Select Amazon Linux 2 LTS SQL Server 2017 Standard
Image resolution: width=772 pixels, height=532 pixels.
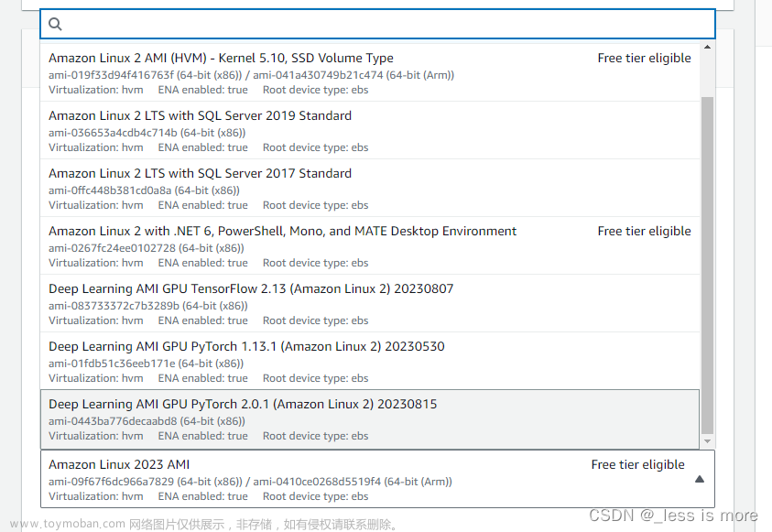pyautogui.click(x=370, y=188)
